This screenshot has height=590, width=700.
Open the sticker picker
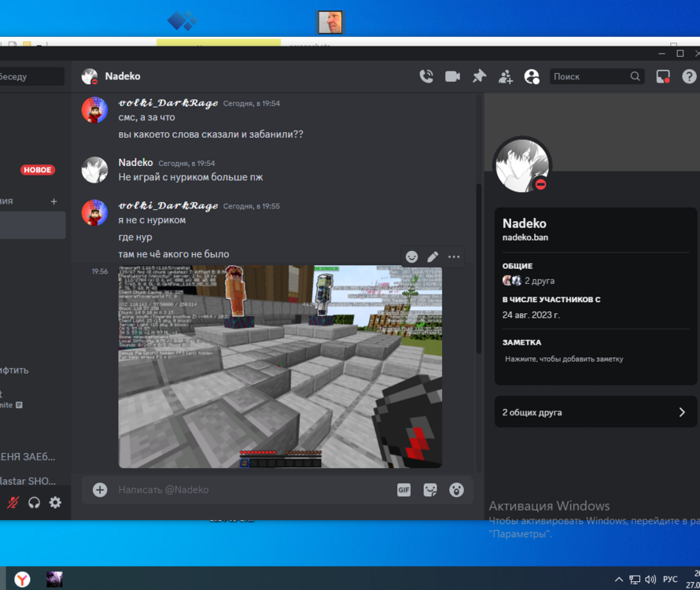point(430,490)
